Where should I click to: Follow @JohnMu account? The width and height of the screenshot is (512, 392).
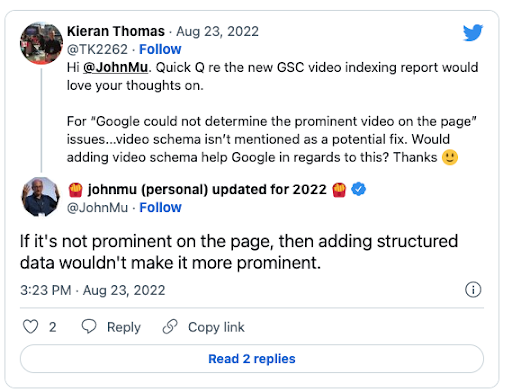pyautogui.click(x=160, y=208)
